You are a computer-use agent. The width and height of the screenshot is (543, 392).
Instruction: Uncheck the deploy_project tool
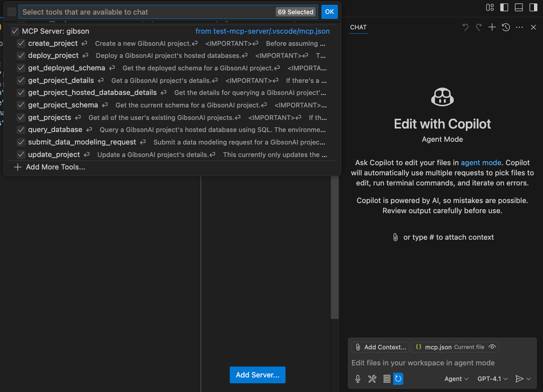(21, 55)
